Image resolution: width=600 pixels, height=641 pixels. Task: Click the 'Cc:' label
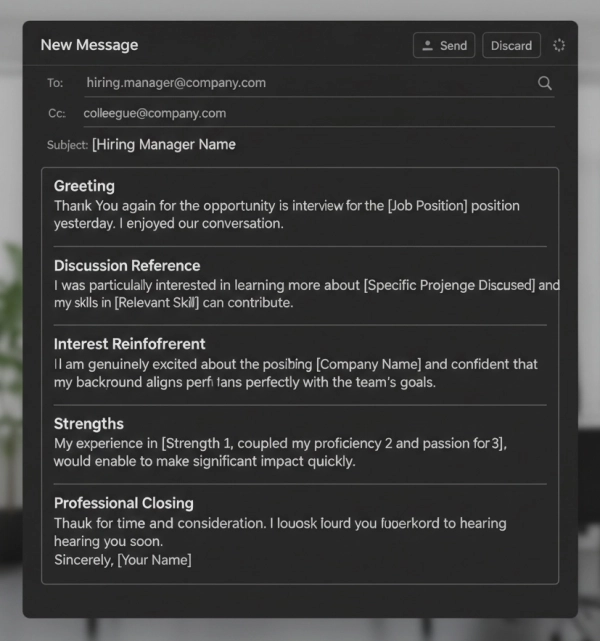[57, 113]
